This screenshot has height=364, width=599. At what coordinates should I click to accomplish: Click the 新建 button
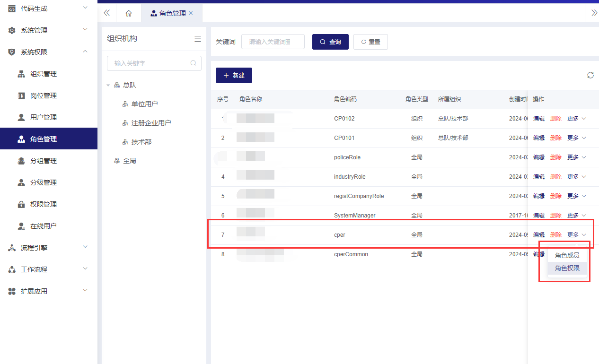[x=234, y=76]
